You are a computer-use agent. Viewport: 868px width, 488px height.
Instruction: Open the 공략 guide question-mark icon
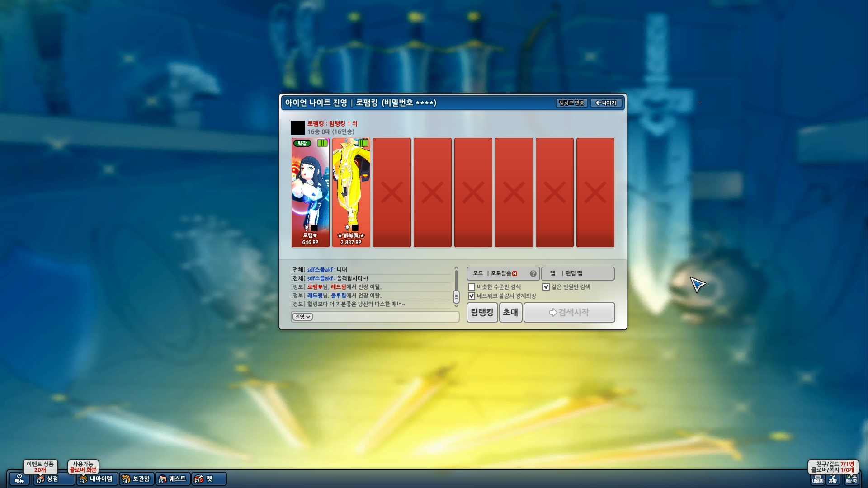pos(833,479)
